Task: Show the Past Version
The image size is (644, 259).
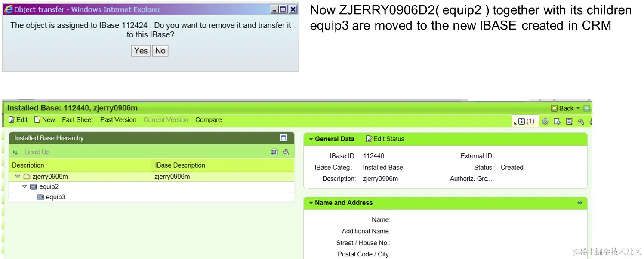Action: click(x=118, y=120)
